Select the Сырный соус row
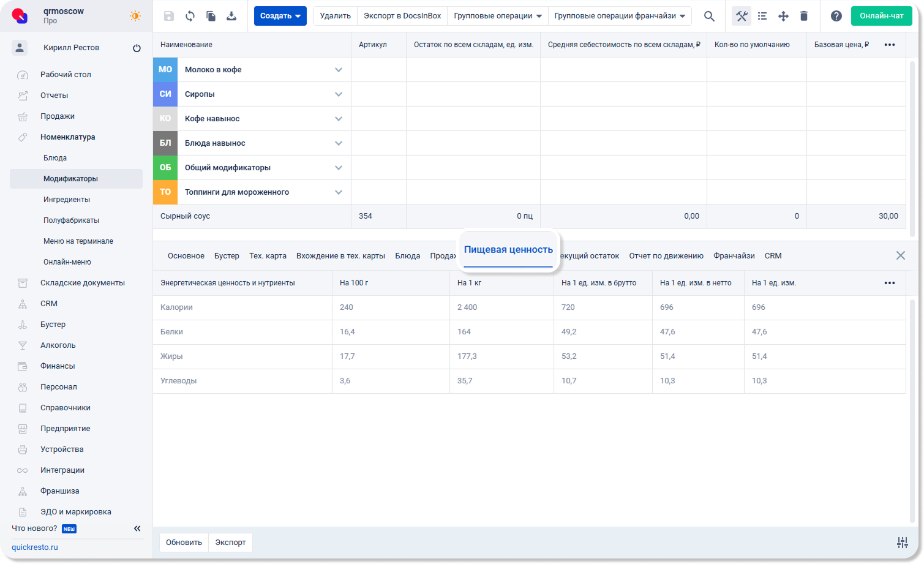Screen dimensions: 924x564 [x=530, y=216]
